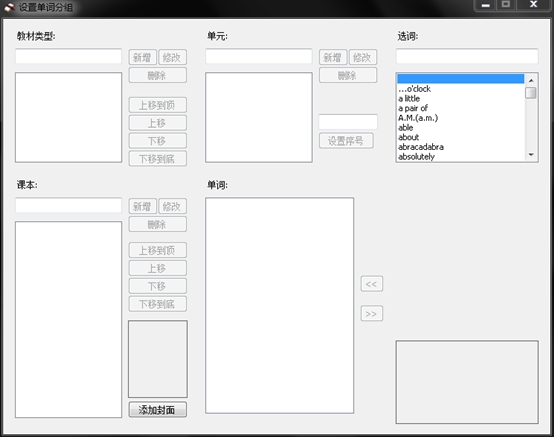The width and height of the screenshot is (554, 437).
Task: Click the sequence number input above 设置序号
Action: point(348,122)
